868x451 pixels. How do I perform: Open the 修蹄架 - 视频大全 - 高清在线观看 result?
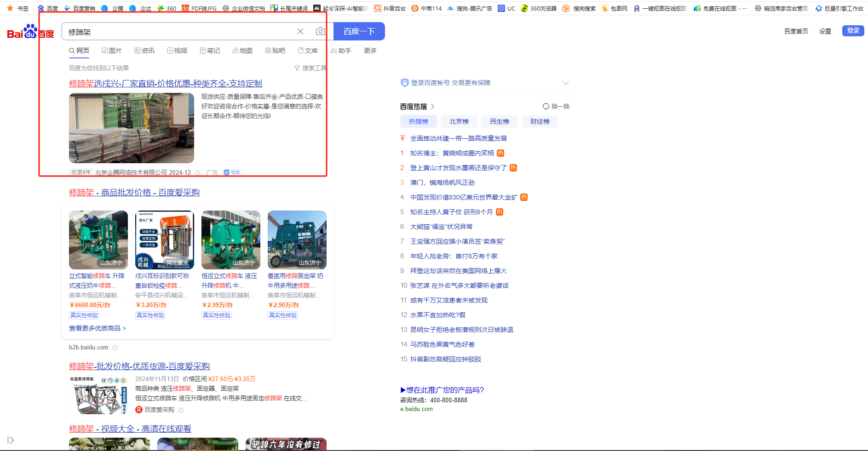[130, 428]
